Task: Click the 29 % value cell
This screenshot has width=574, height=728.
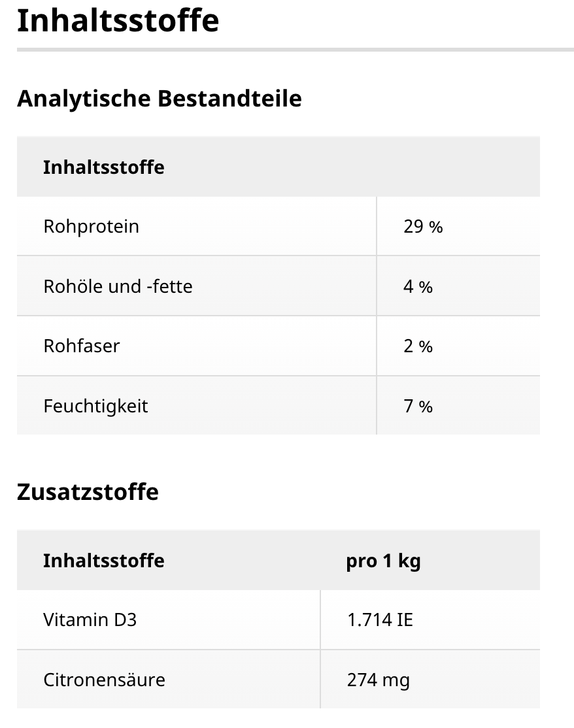Action: point(423,227)
